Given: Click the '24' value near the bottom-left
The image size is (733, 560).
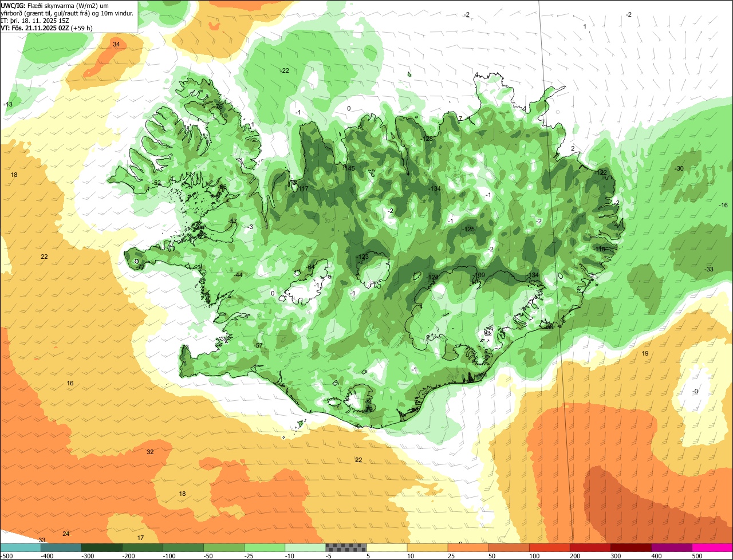Looking at the screenshot, I should 66,534.
